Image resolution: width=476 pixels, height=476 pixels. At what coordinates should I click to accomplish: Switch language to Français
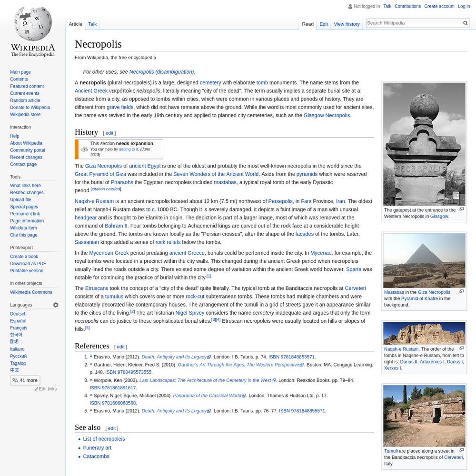click(19, 328)
